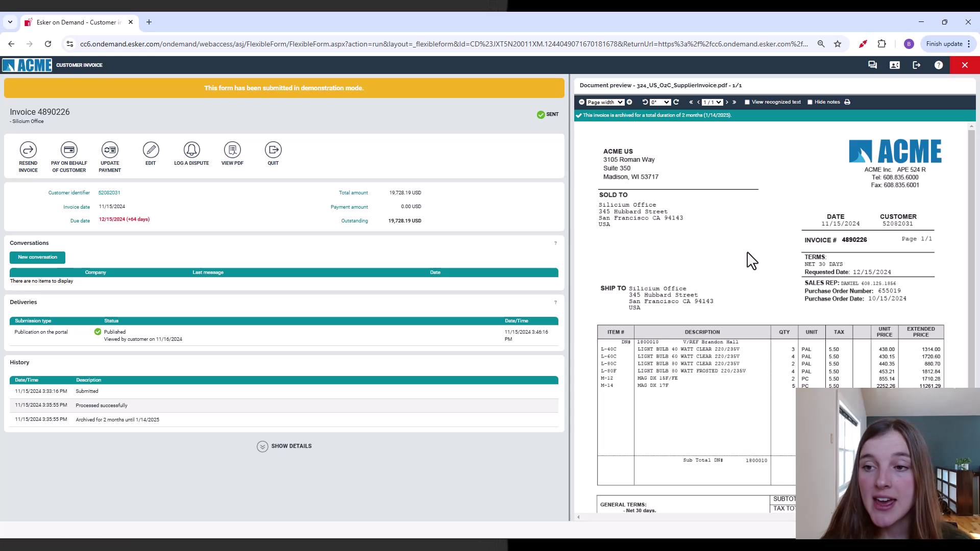Open the Page width zoom dropdown
This screenshot has height=551, width=980.
point(605,102)
